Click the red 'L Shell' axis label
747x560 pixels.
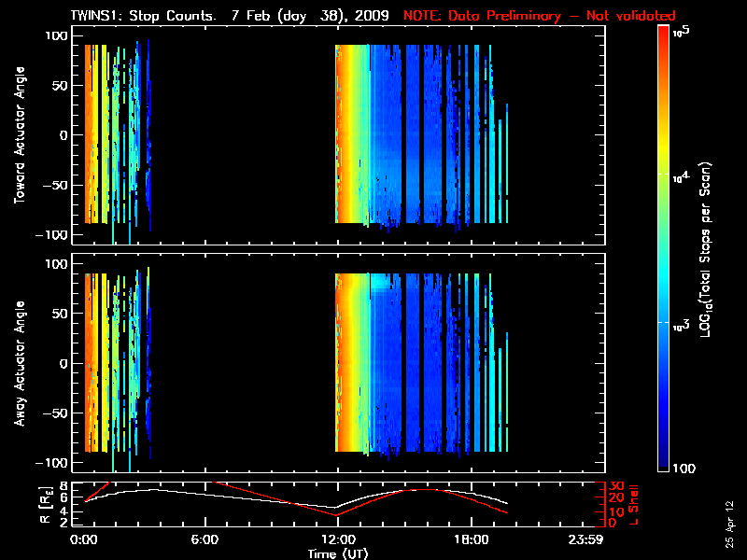pyautogui.click(x=636, y=504)
